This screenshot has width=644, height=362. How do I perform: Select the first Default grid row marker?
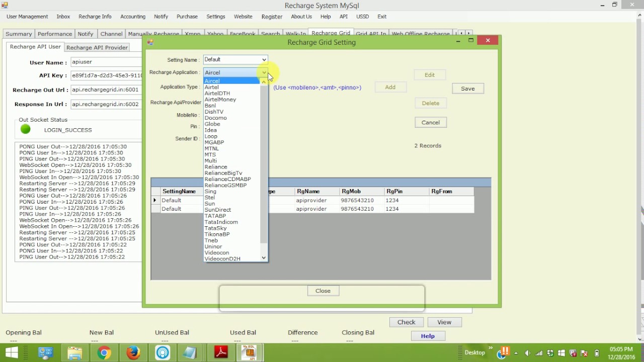click(155, 200)
